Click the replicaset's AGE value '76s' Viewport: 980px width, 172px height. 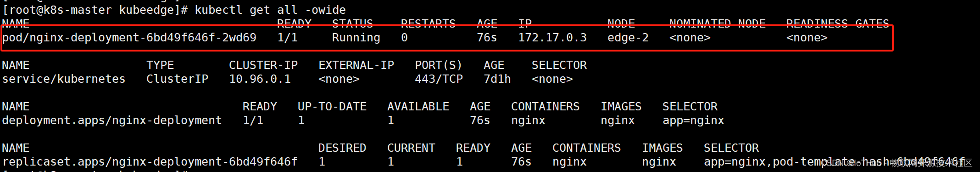[521, 162]
